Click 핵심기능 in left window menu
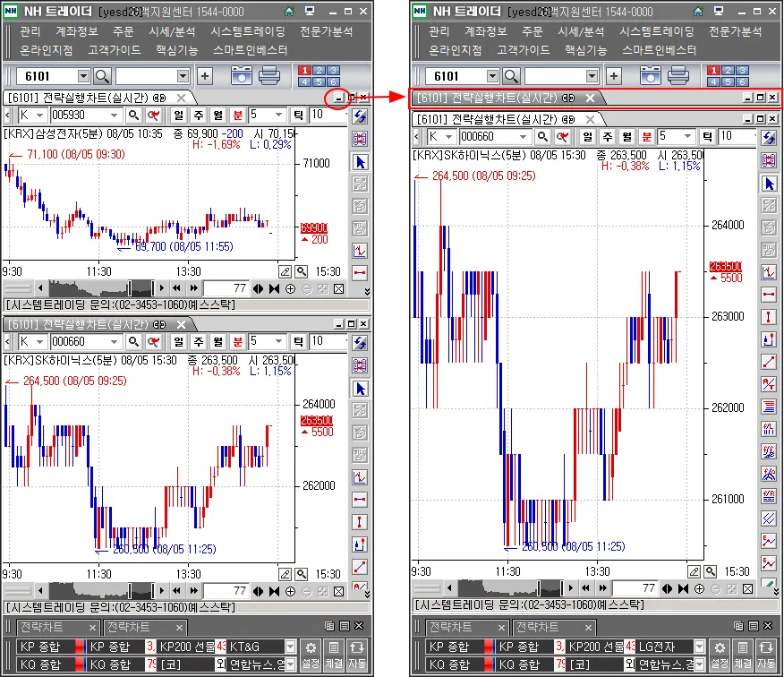Image resolution: width=784 pixels, height=677 pixels. 176,50
